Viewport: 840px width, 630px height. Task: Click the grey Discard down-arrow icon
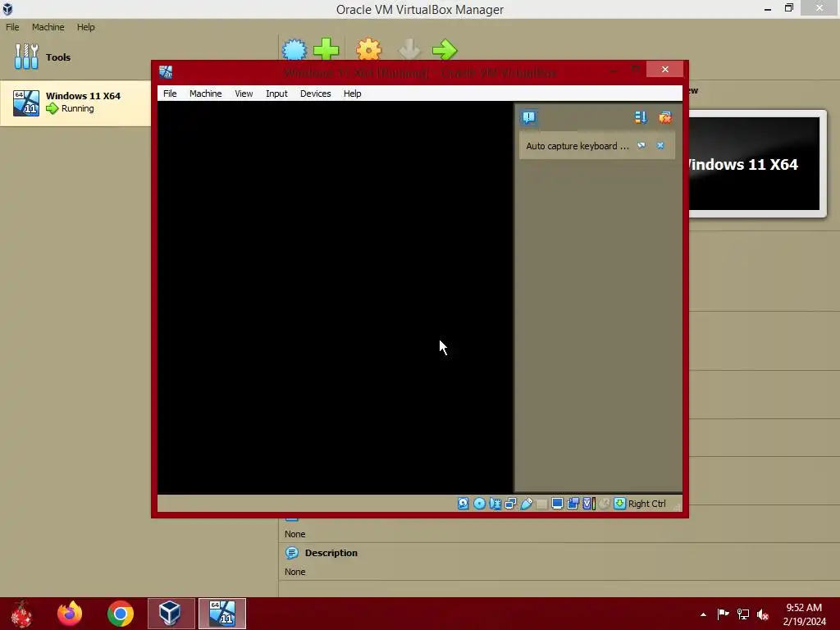pyautogui.click(x=410, y=50)
